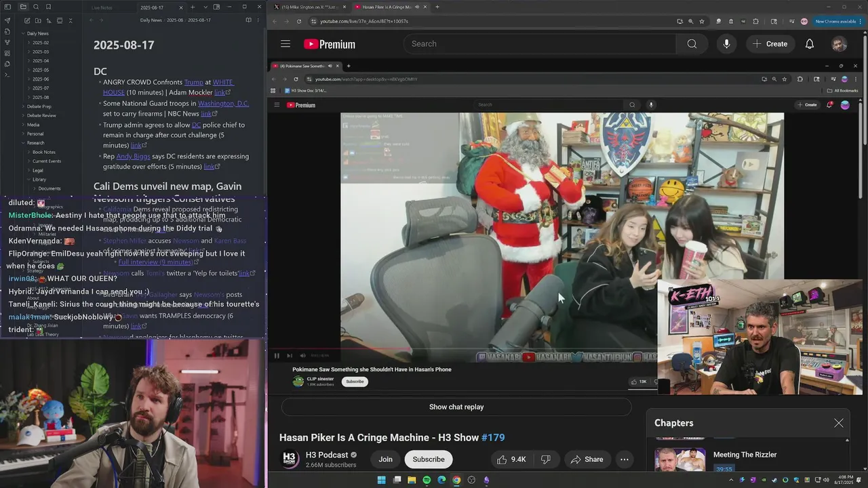This screenshot has height=488, width=868.
Task: Click YouTube search magnifier button
Action: tap(692, 44)
